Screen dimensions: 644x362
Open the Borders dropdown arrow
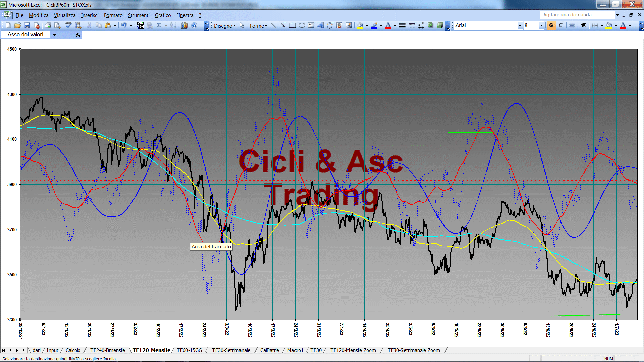602,25
